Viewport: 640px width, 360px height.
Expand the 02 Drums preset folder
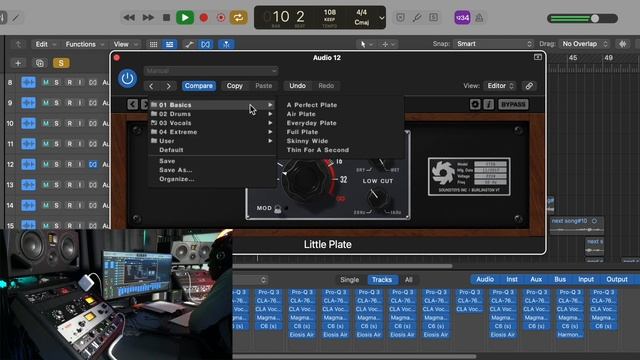212,114
